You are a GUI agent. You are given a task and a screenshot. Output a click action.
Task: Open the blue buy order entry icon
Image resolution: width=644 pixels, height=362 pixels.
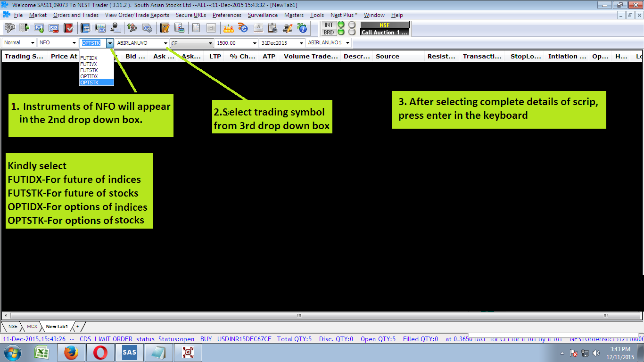[39, 28]
